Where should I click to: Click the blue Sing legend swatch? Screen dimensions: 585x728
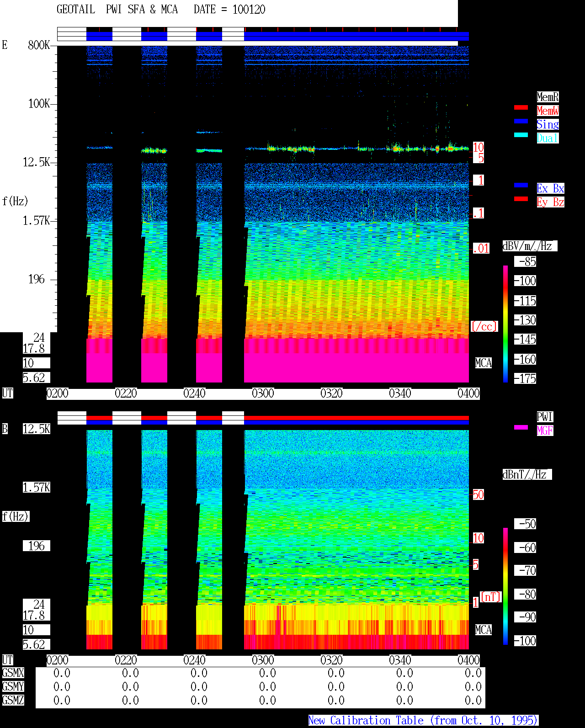(521, 121)
